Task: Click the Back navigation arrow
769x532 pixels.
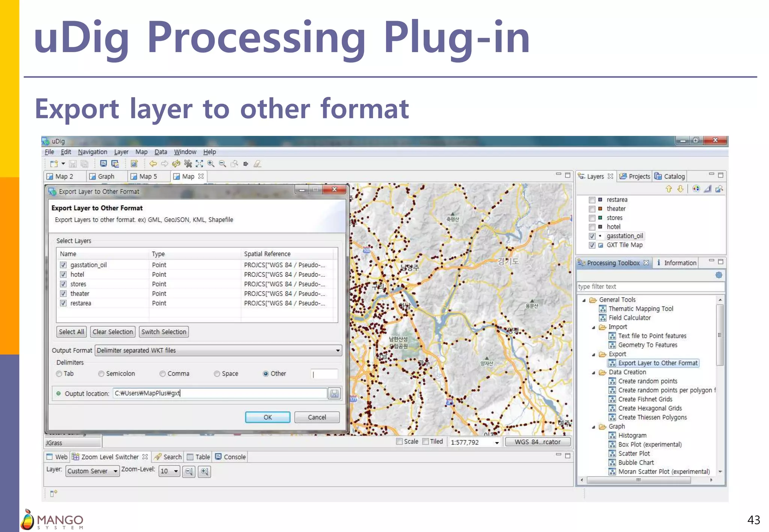Action: click(153, 164)
